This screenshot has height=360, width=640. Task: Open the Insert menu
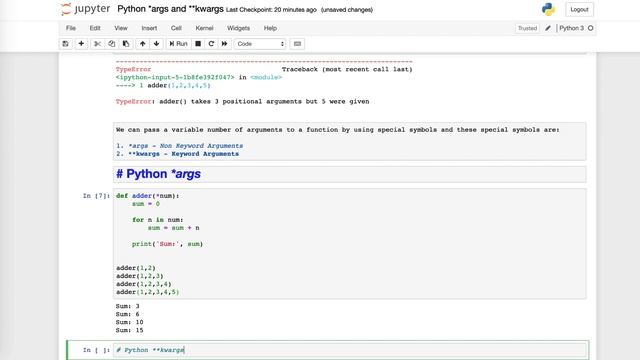click(x=149, y=28)
